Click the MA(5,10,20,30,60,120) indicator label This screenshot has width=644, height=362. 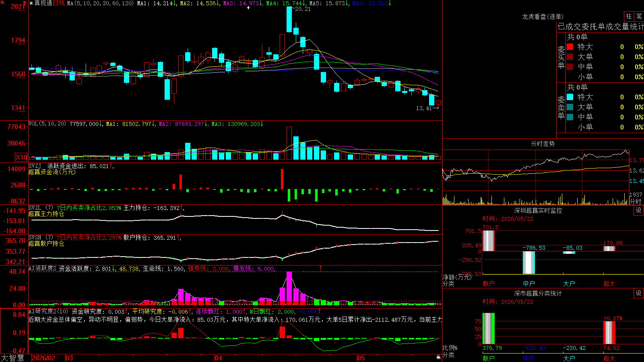(x=100, y=3)
